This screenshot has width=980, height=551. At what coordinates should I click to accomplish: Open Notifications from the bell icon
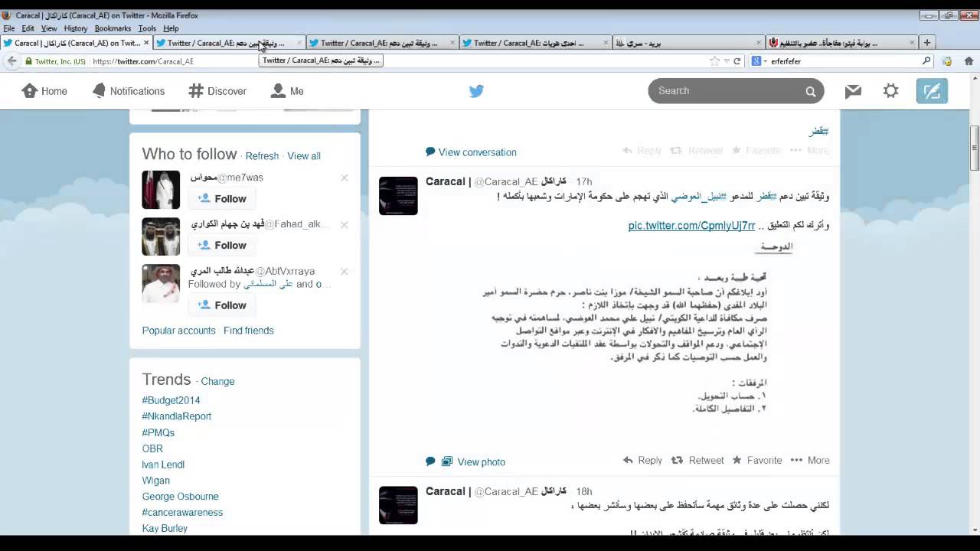coord(128,91)
